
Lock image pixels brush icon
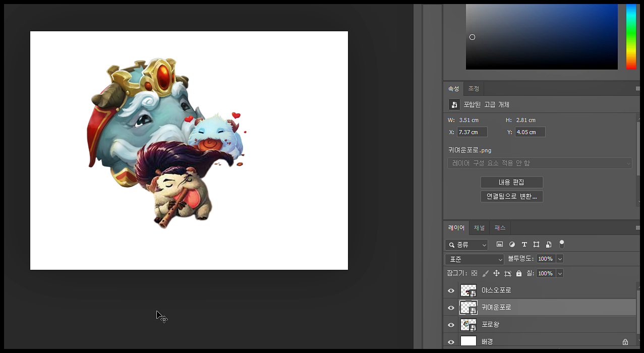(x=485, y=273)
